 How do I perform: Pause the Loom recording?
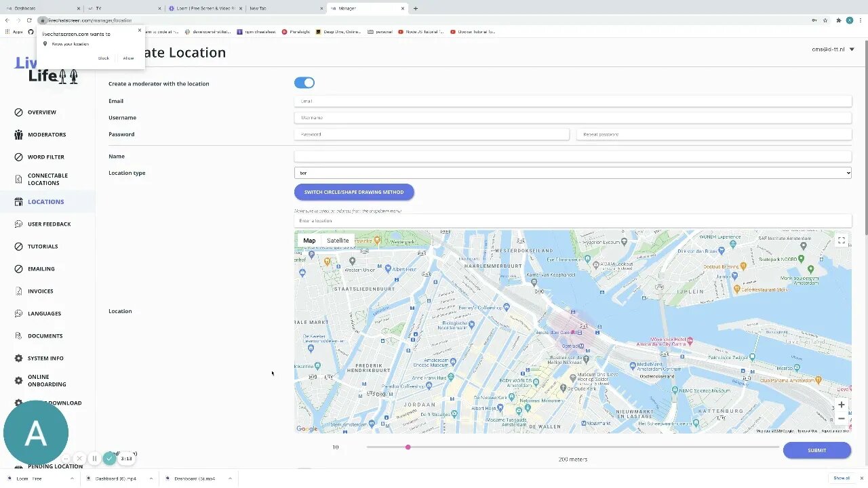point(94,459)
